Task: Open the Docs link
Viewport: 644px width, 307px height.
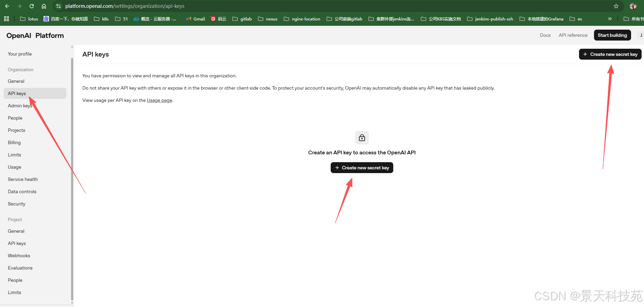Action: pyautogui.click(x=545, y=35)
